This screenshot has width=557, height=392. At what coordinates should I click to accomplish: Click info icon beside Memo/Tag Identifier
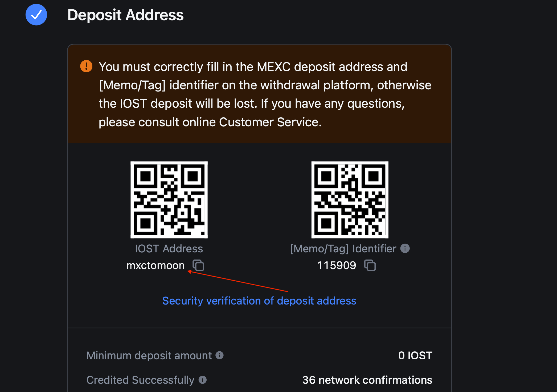coord(405,249)
